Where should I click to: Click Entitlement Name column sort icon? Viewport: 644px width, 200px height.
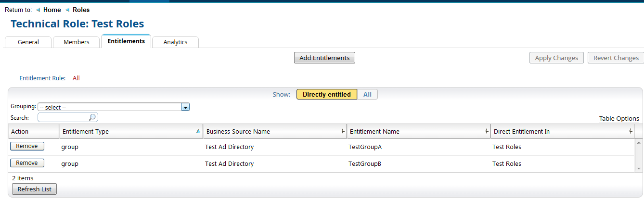(487, 131)
